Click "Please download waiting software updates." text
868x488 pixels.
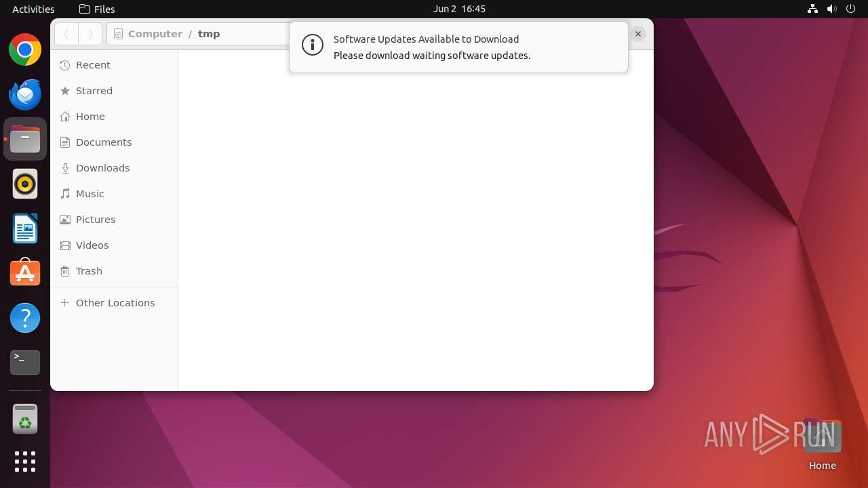[x=432, y=56]
